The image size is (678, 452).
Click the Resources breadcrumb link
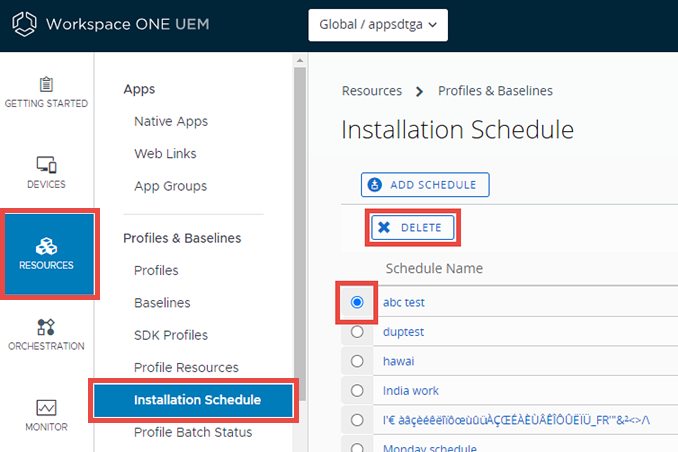(372, 91)
